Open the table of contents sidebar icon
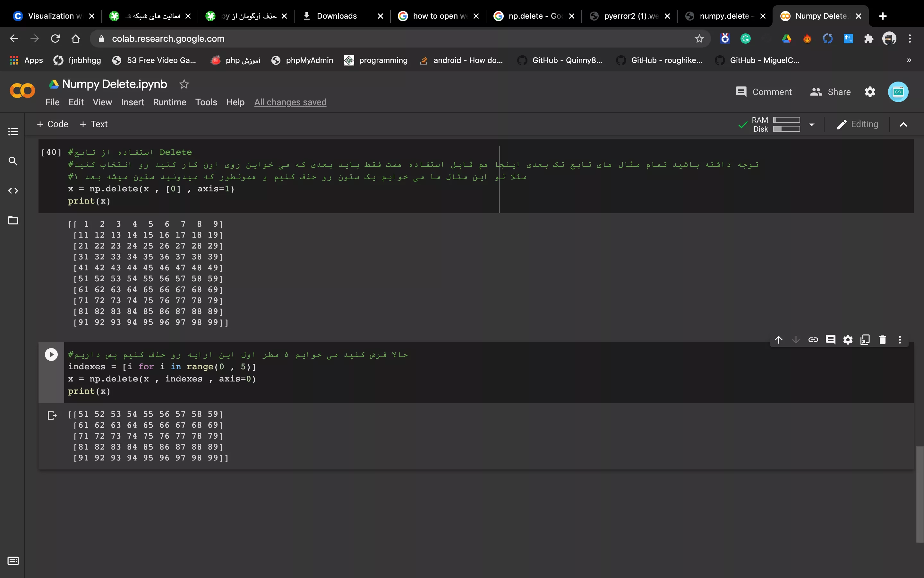This screenshot has width=924, height=578. pos(13,132)
